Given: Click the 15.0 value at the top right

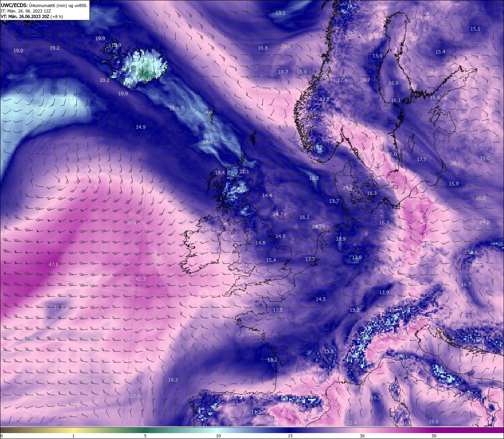Looking at the screenshot, I should [475, 29].
